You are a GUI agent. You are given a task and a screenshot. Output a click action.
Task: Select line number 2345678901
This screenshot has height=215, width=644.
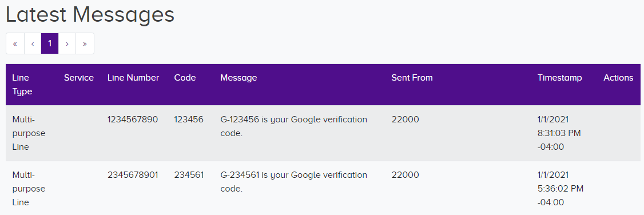click(133, 175)
